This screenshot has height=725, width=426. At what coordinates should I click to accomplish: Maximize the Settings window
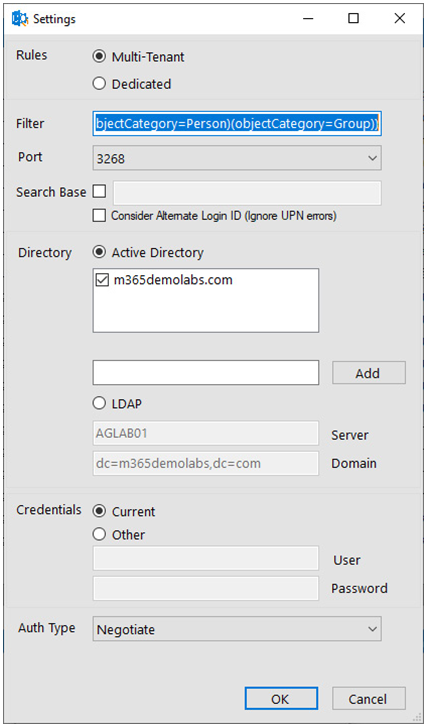coord(354,18)
